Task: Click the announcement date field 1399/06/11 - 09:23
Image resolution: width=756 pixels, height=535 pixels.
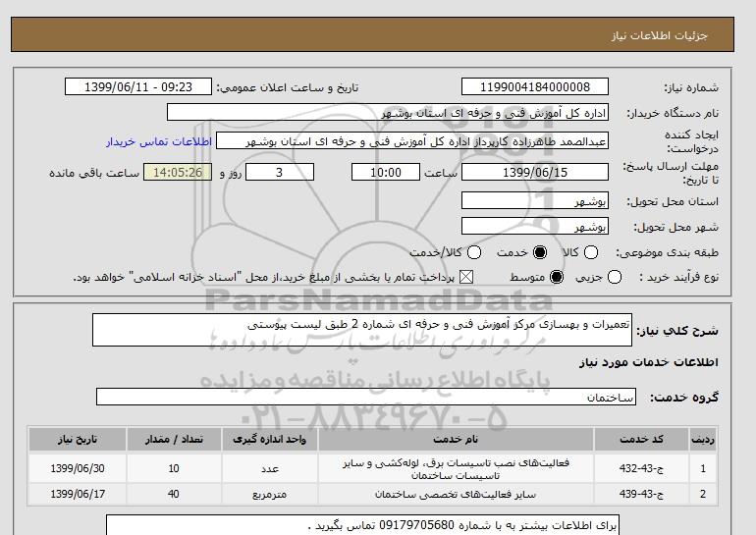Action: [138, 86]
